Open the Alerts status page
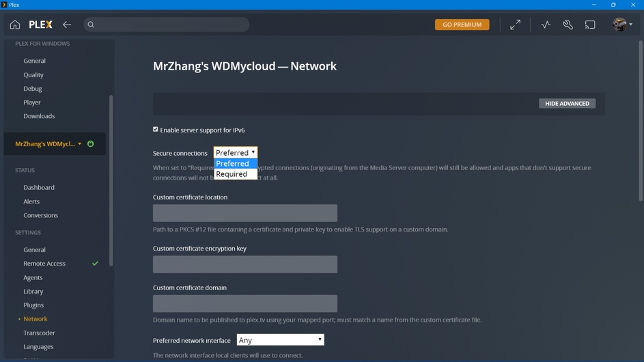644x362 pixels. pos(31,201)
